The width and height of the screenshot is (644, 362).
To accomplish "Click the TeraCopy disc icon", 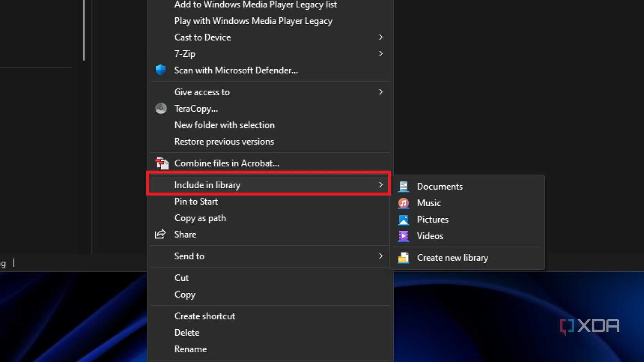I will pos(161,108).
